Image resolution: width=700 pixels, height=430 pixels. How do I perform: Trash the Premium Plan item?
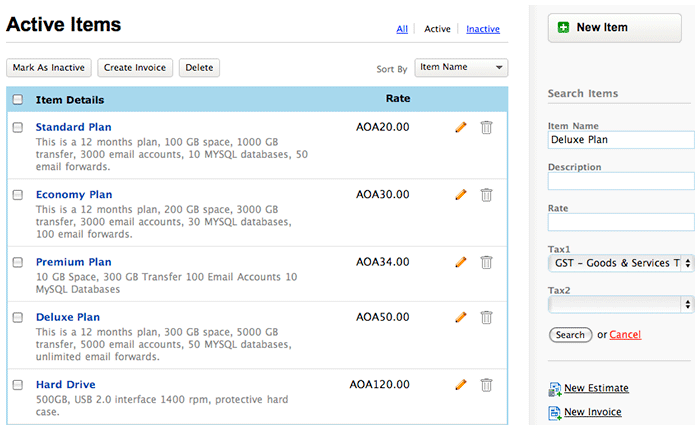(x=486, y=262)
